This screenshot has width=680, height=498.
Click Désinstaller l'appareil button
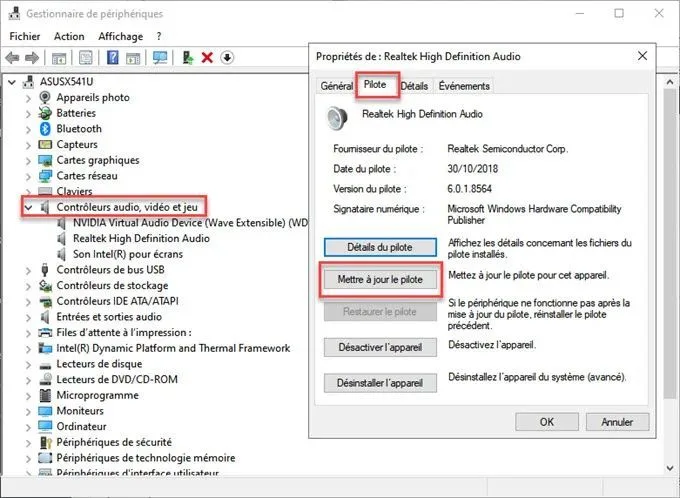[x=380, y=383]
